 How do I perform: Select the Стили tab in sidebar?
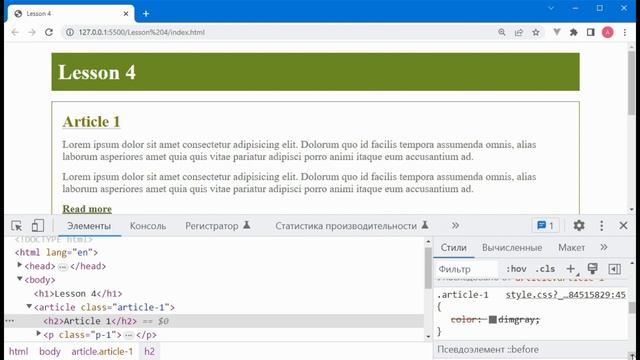click(x=453, y=247)
